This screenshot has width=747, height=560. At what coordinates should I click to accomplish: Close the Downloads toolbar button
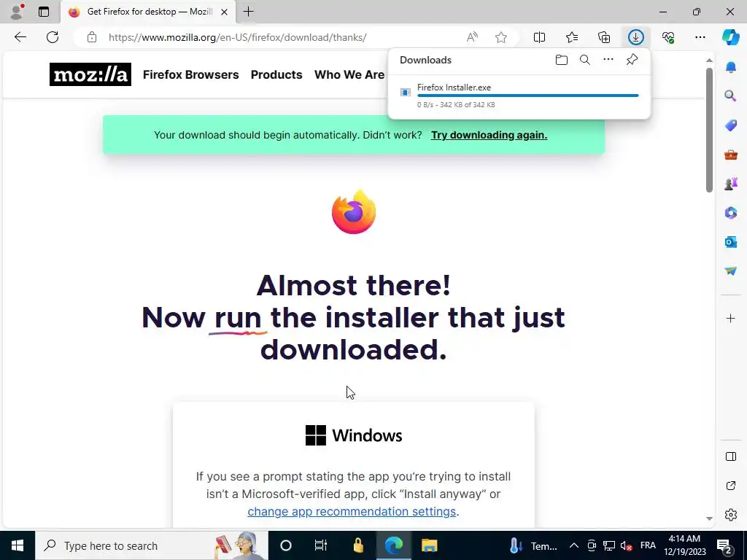[x=635, y=37]
